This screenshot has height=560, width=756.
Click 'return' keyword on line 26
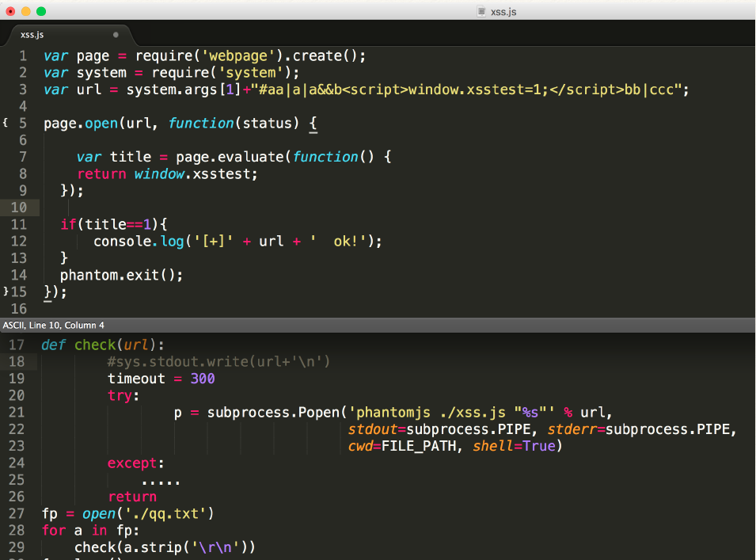click(132, 497)
